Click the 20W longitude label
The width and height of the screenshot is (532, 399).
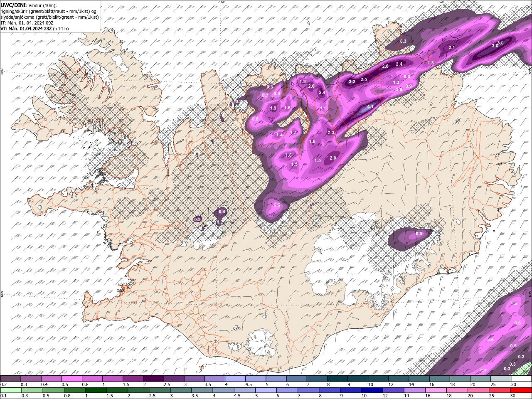[221, 2]
